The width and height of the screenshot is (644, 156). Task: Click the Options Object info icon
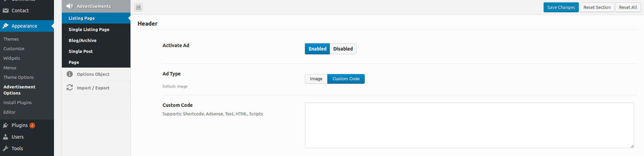(x=70, y=74)
